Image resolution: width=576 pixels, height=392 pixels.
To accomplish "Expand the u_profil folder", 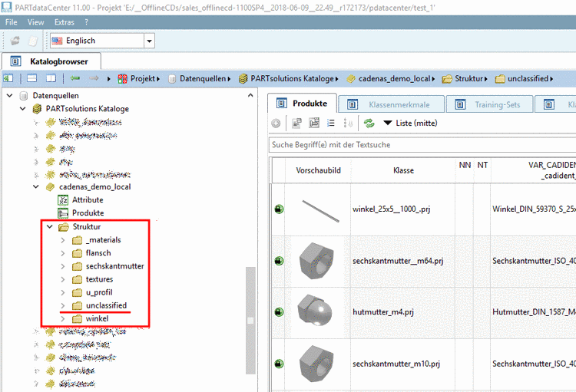I will (x=63, y=292).
